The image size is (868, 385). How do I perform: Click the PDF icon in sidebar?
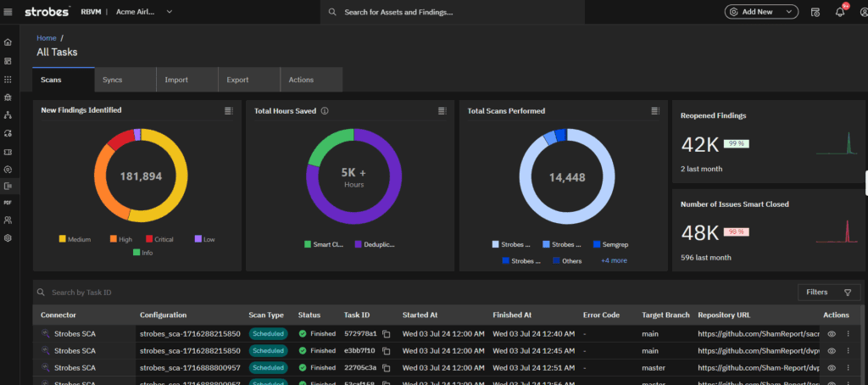(8, 203)
